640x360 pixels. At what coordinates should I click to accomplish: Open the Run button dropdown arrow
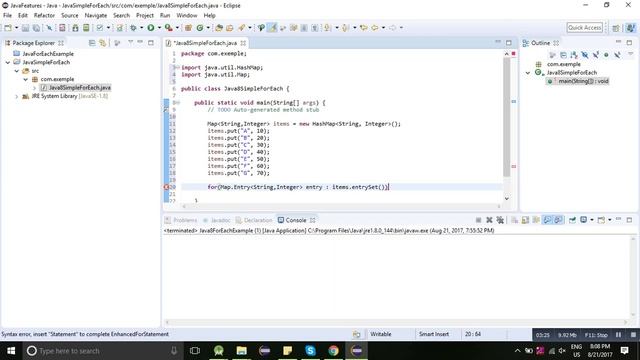159,28
